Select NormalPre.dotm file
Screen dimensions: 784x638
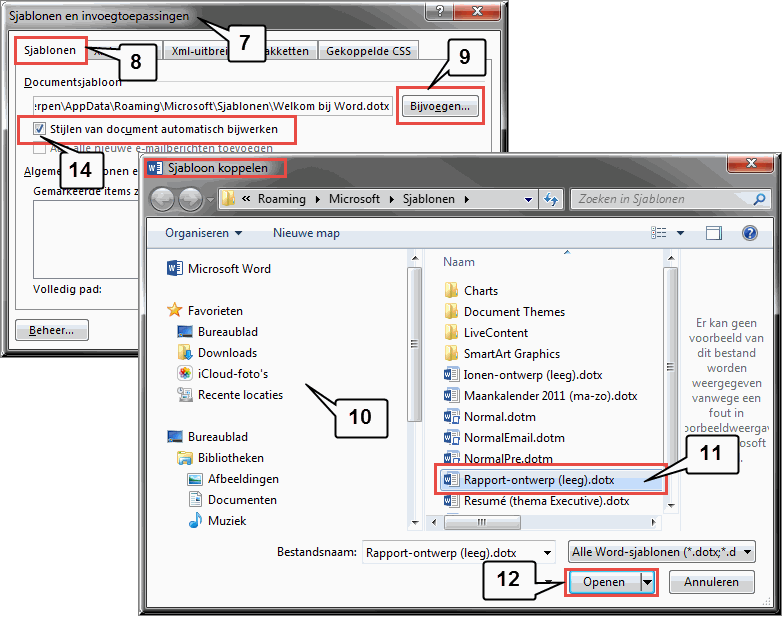tap(498, 458)
